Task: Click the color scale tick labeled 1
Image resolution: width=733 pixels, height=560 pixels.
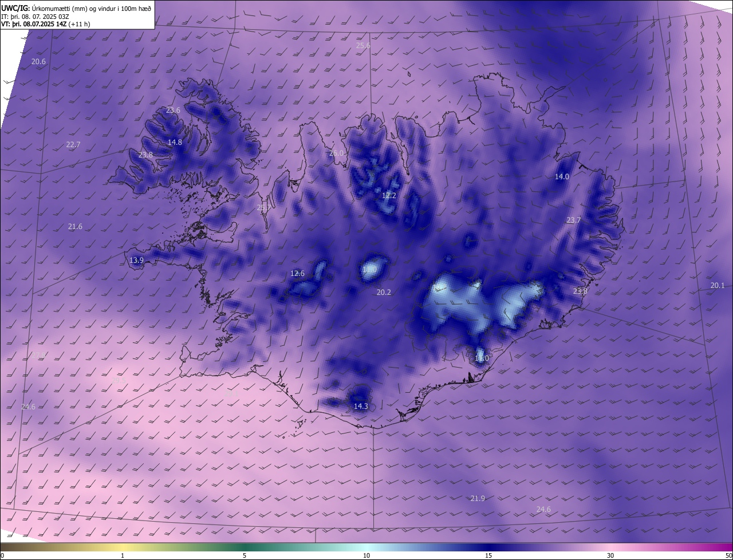Action: 123,556
